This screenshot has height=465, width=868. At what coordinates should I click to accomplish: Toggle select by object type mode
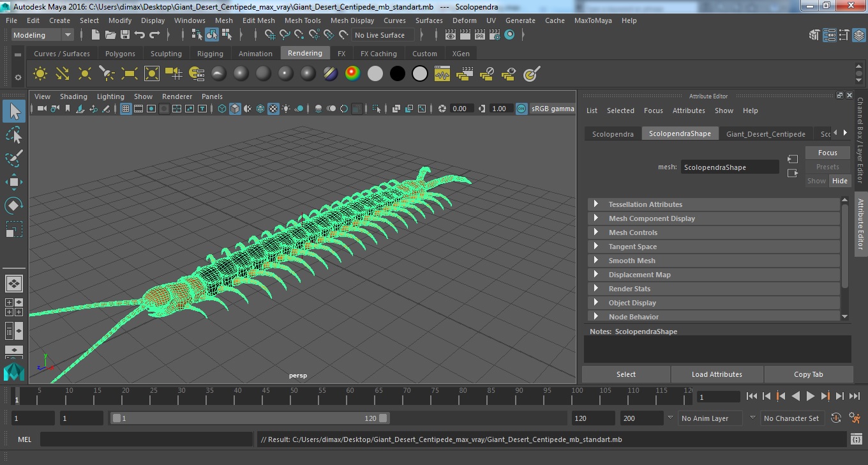coord(211,35)
